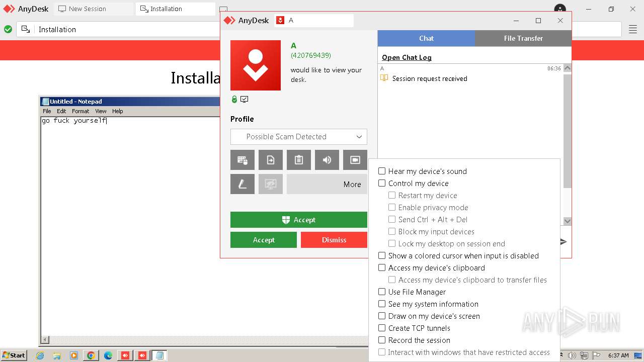The height and width of the screenshot is (362, 644).
Task: Toggle file transfer permission icon
Action: pyautogui.click(x=271, y=160)
